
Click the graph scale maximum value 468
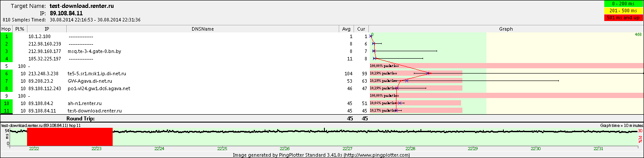(x=639, y=35)
